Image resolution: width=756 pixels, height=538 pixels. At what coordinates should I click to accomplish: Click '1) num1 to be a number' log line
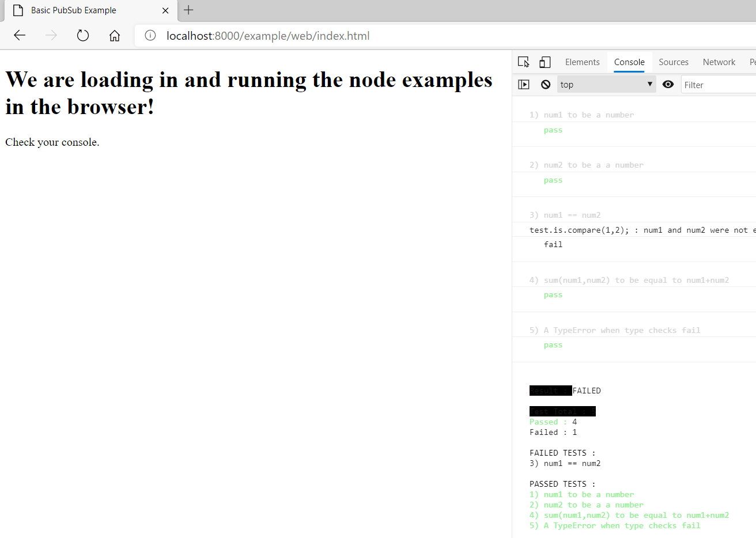tap(581, 115)
